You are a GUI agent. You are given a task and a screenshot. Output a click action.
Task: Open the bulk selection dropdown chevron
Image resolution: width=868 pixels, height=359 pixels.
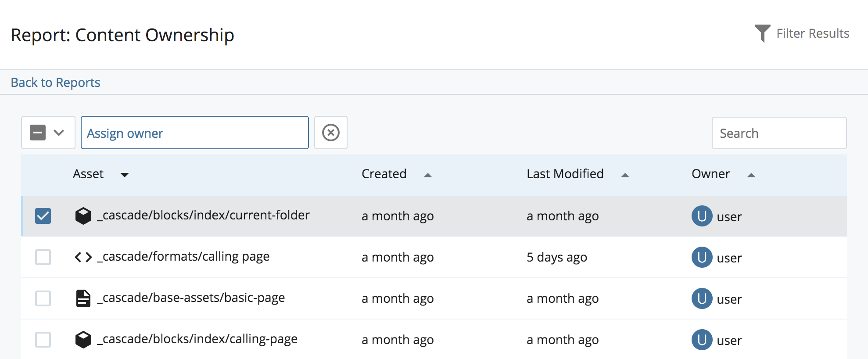pyautogui.click(x=59, y=133)
